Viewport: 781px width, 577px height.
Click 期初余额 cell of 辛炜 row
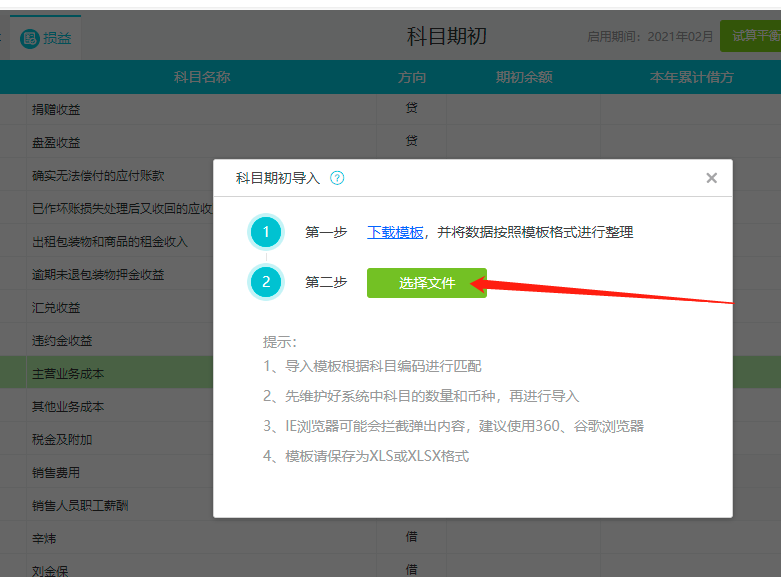(x=523, y=538)
